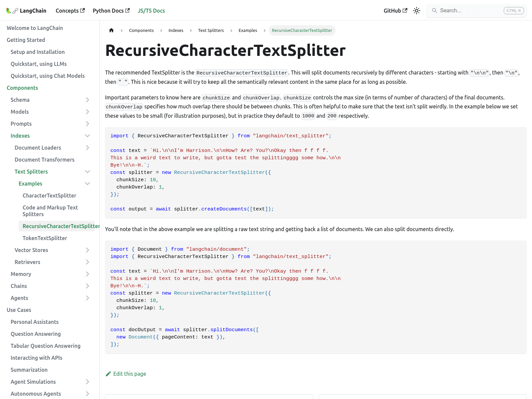The width and height of the screenshot is (532, 399).
Task: Open Summarization sidebar item
Action: (x=29, y=370)
